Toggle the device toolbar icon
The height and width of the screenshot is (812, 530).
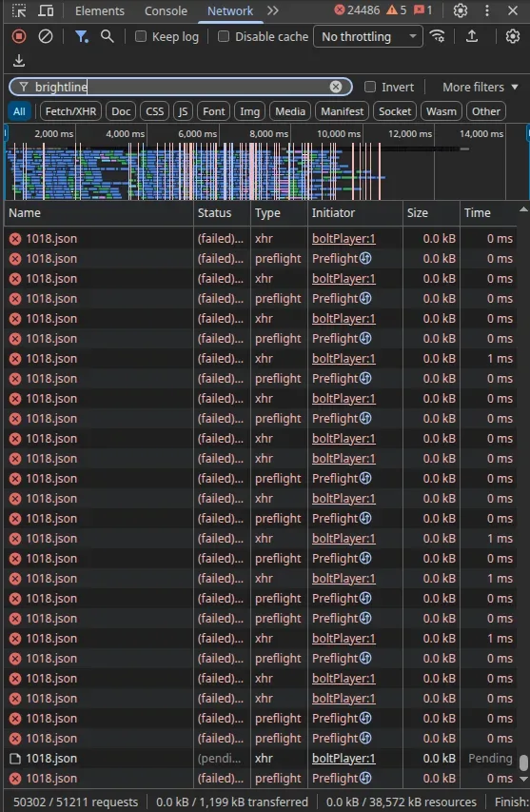point(46,10)
